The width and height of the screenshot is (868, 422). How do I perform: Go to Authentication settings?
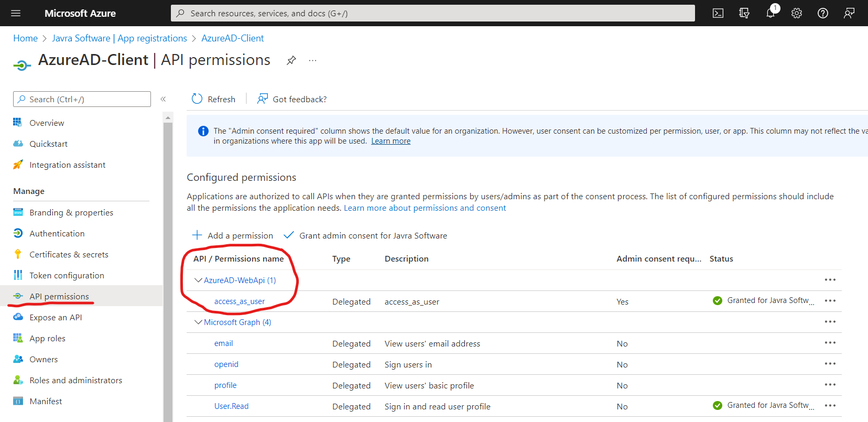[x=57, y=233]
